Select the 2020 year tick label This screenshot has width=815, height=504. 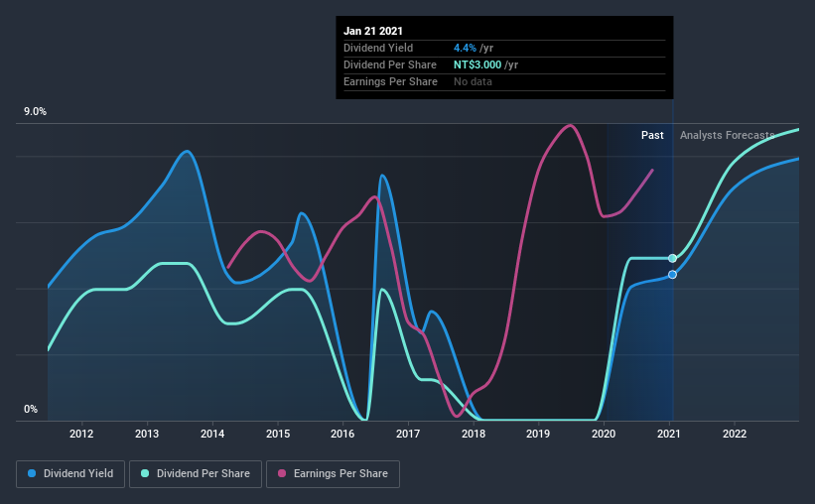pos(604,434)
